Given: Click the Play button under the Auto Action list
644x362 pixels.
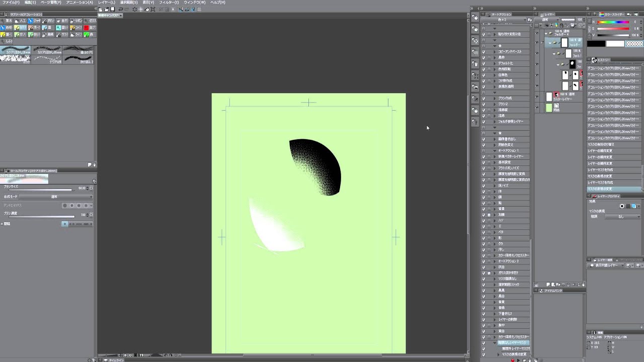Looking at the screenshot, I should 518,360.
